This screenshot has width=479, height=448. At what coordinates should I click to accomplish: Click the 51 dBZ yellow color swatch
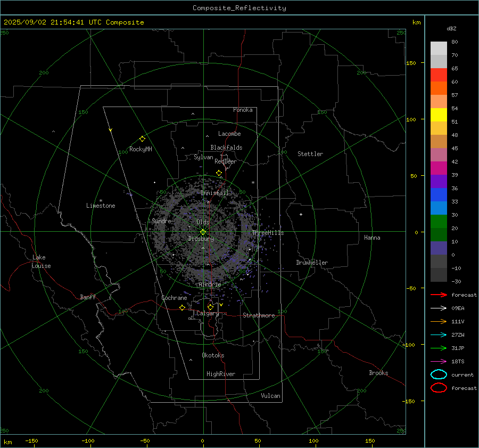point(439,115)
